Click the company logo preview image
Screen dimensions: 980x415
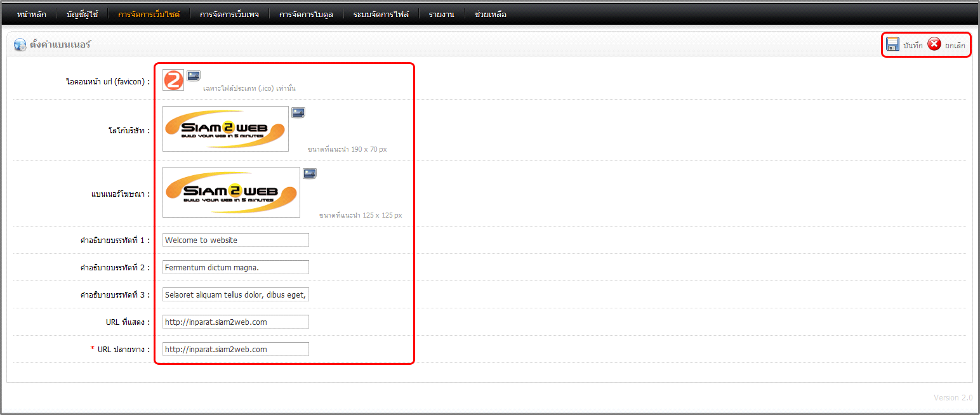pos(225,129)
